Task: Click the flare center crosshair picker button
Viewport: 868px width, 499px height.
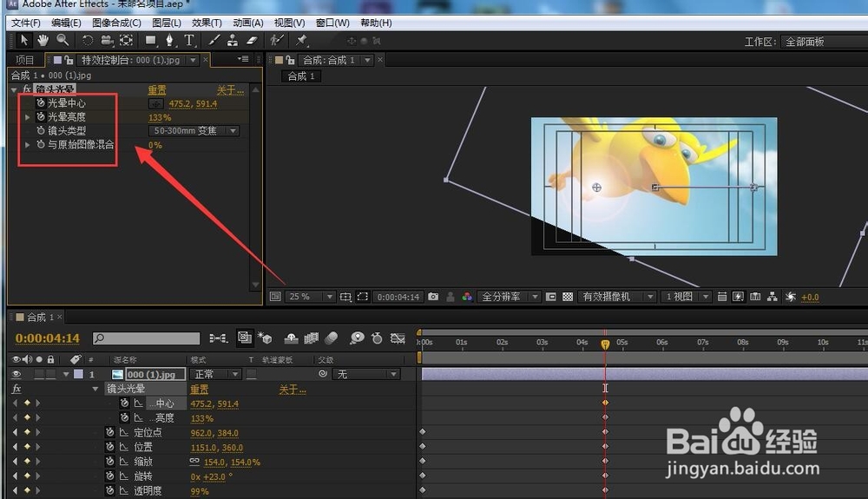Action: pos(156,103)
